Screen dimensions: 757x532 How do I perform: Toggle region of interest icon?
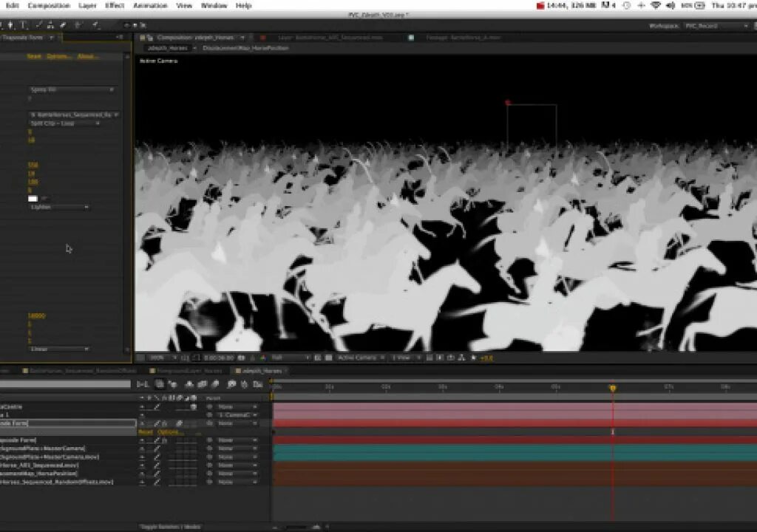click(318, 358)
